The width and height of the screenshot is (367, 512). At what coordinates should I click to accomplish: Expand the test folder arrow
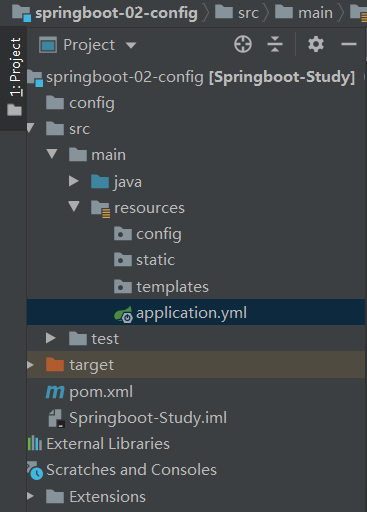coord(50,338)
